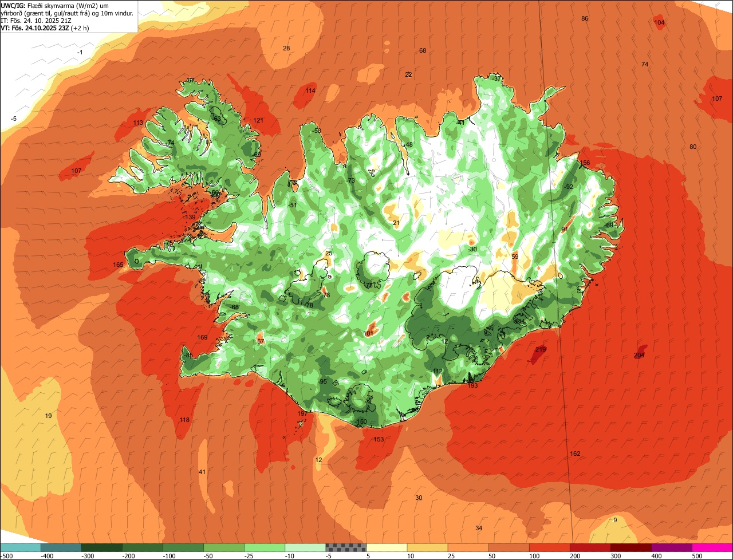
Task: Click the map value 101 inland
Action: [368, 333]
